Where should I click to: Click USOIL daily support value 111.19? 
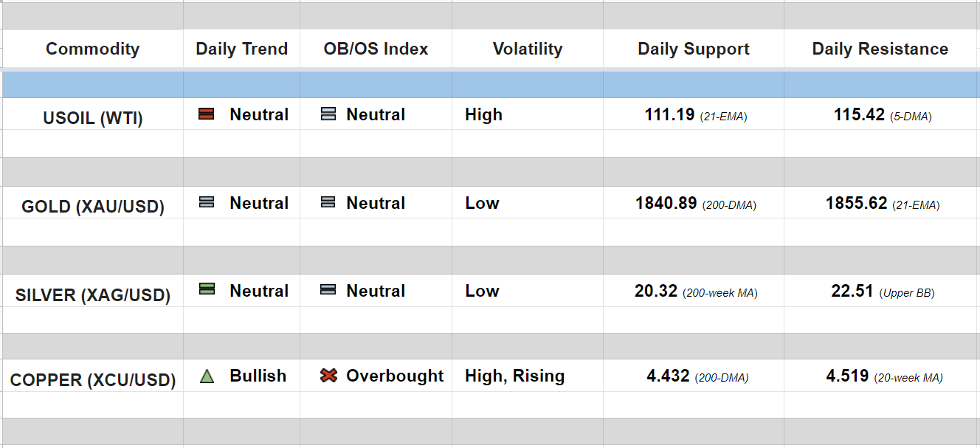[669, 114]
